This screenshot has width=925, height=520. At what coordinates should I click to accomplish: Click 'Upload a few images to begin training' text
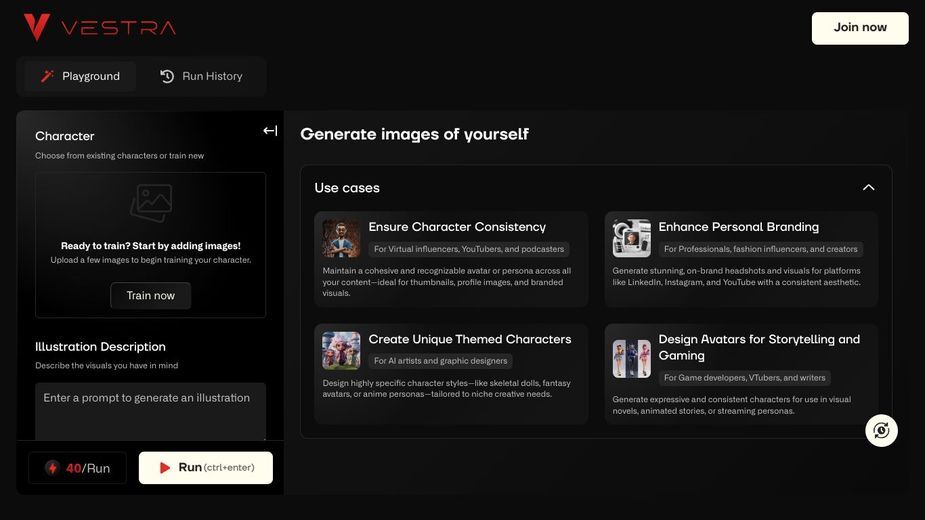pyautogui.click(x=150, y=260)
